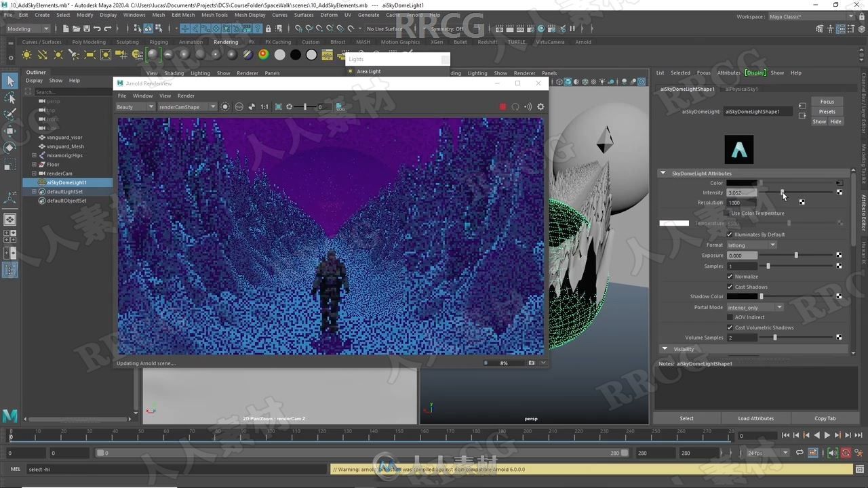This screenshot has height=488, width=868.
Task: Open the Modeling menu set dropdown
Action: [28, 28]
